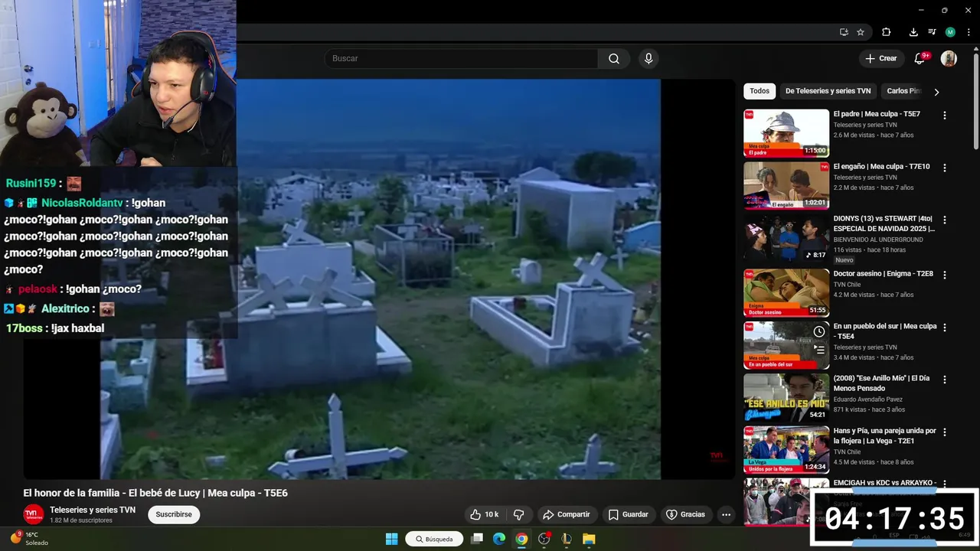Open more options for El padre video
The height and width of the screenshot is (551, 980).
(944, 116)
